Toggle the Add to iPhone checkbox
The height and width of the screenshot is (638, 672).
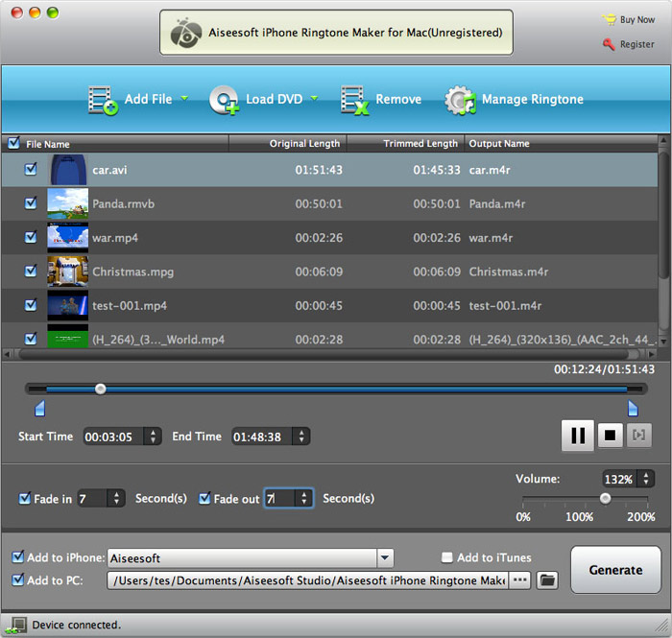(x=18, y=556)
